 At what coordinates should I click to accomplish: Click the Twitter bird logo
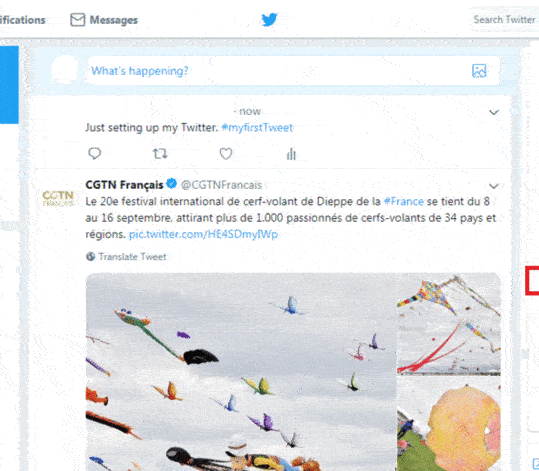[269, 20]
